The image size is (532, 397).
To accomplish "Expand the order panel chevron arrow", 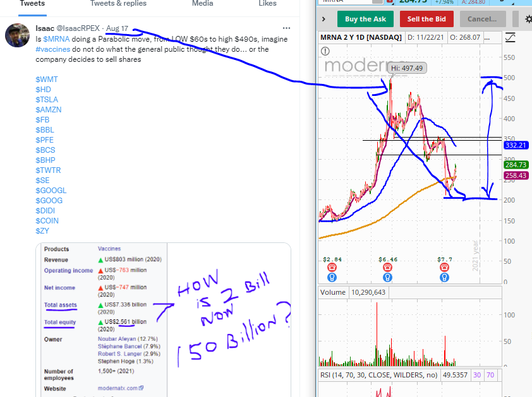I will (x=323, y=19).
